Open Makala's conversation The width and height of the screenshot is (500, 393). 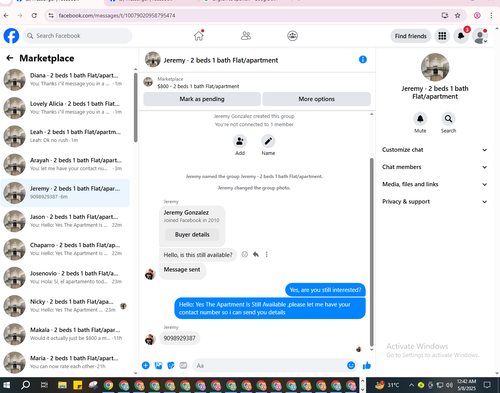click(65, 334)
